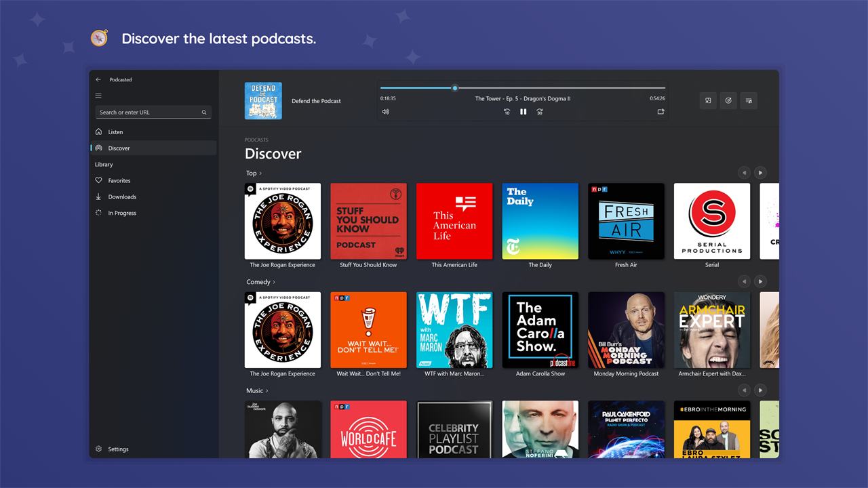
Task: Open the mini player overlay button
Action: coord(708,101)
